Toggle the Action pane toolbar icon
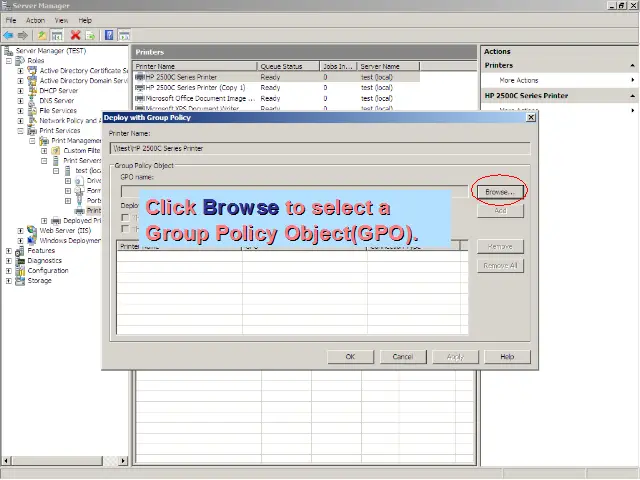The image size is (640, 480). click(124, 36)
